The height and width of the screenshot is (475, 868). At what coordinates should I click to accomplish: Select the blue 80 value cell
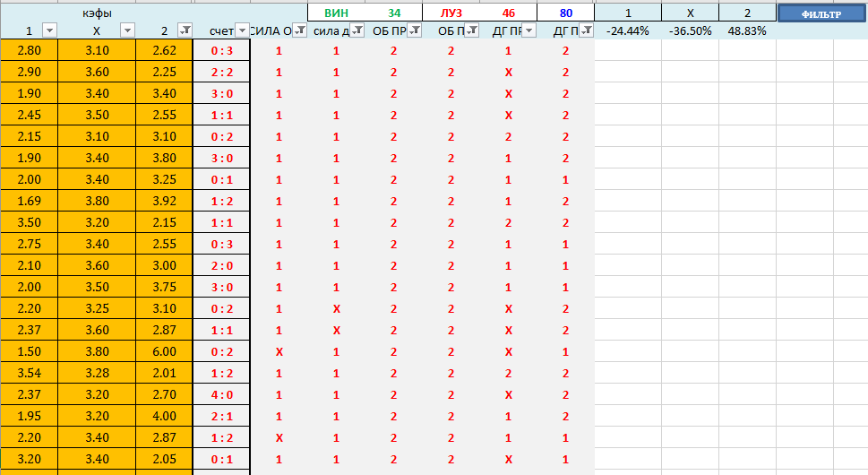[x=566, y=13]
